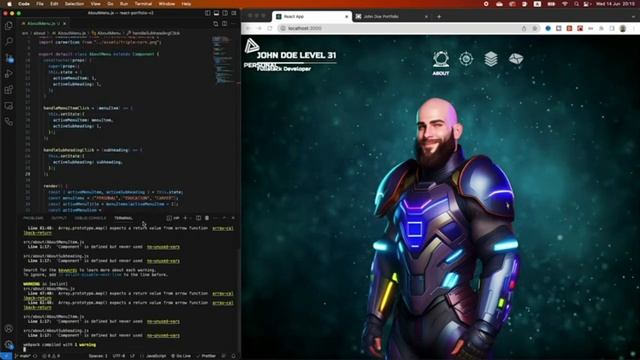This screenshot has width=640, height=360.
Task: Open notifications bell in VS Code status bar
Action: (x=233, y=356)
